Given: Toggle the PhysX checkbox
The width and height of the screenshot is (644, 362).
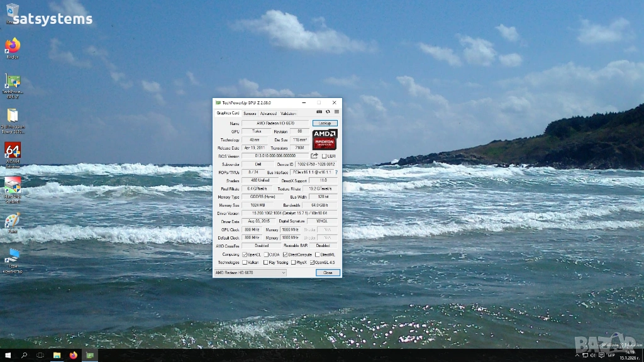Looking at the screenshot, I should pyautogui.click(x=293, y=262).
